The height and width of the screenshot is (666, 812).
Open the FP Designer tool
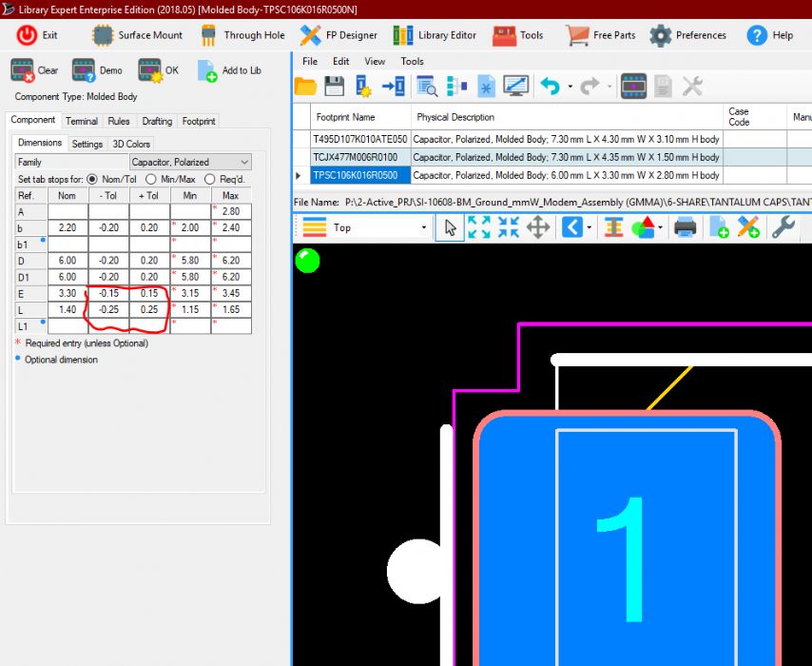[x=338, y=35]
